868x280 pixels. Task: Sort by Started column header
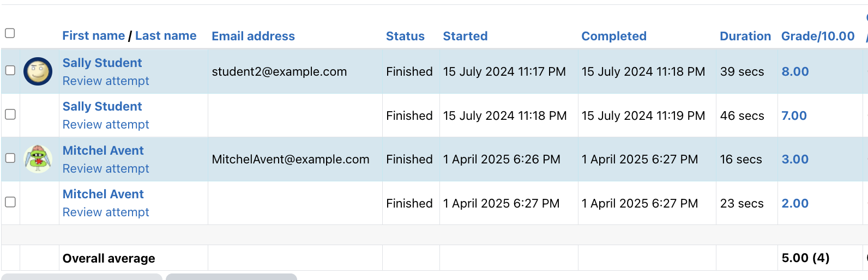[x=465, y=36]
